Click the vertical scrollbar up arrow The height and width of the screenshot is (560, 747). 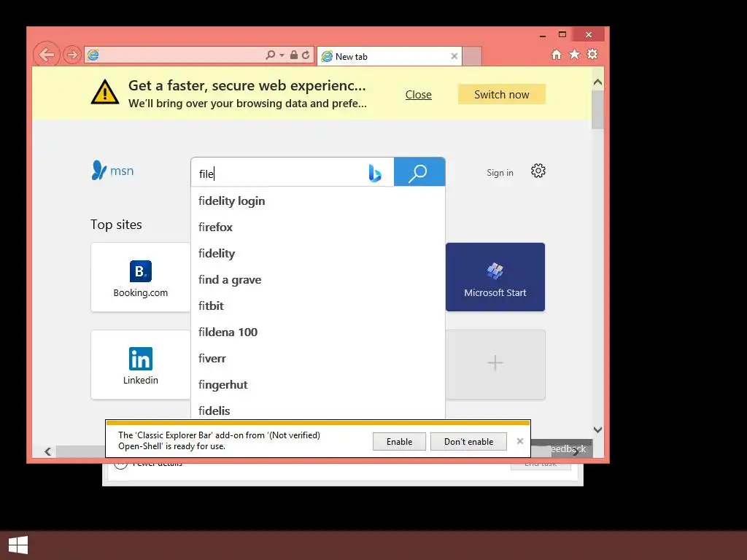(x=598, y=82)
